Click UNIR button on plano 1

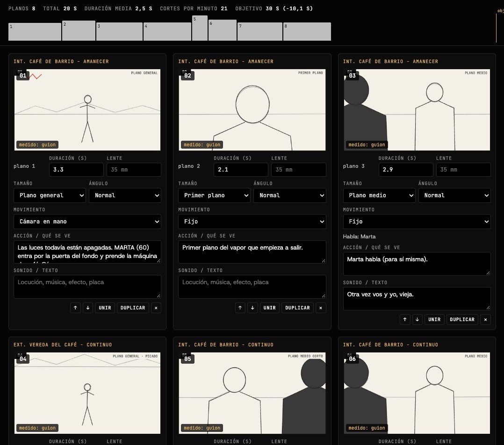click(x=105, y=308)
